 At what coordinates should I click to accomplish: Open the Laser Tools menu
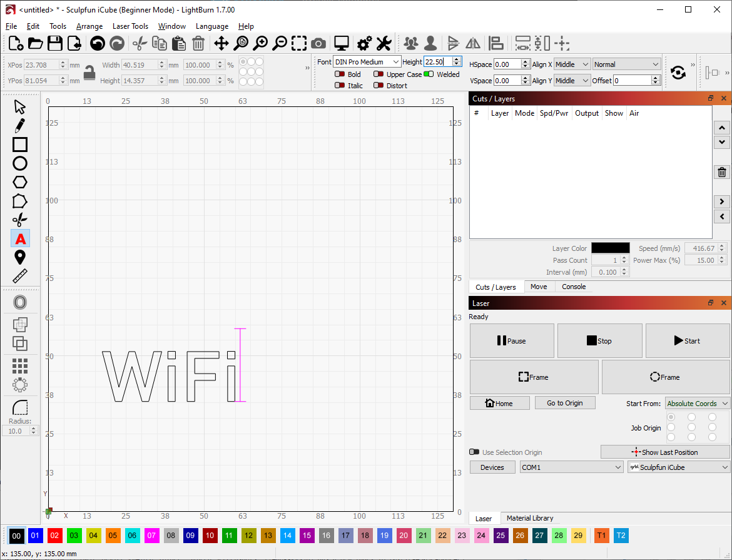click(x=130, y=26)
